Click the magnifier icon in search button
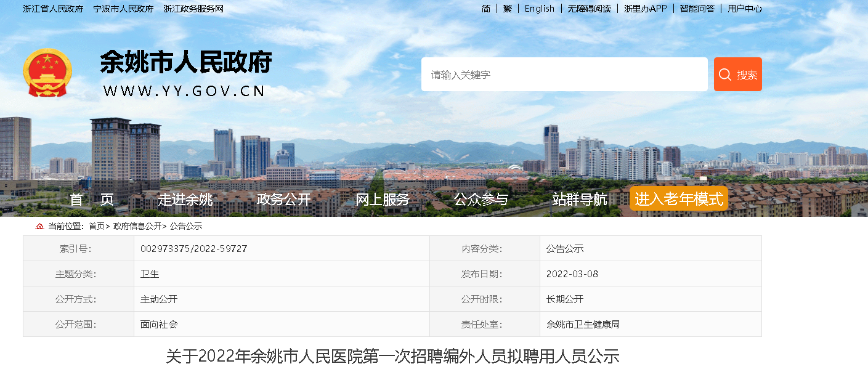 [x=725, y=75]
